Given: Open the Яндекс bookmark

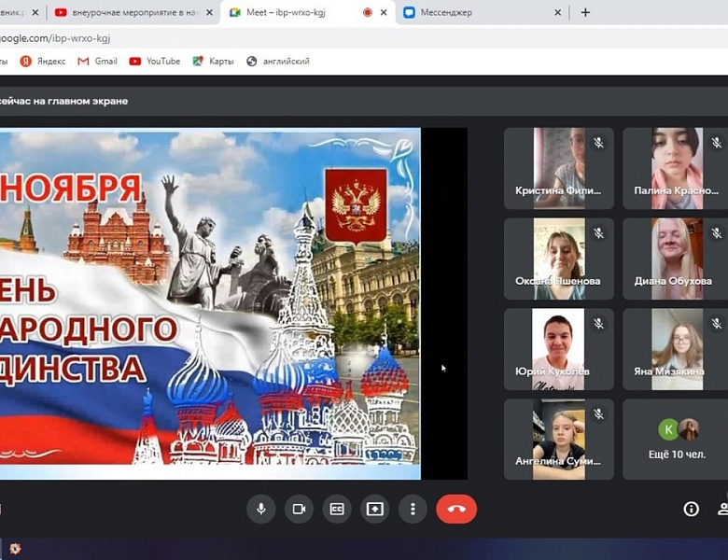Looking at the screenshot, I should click(x=43, y=62).
